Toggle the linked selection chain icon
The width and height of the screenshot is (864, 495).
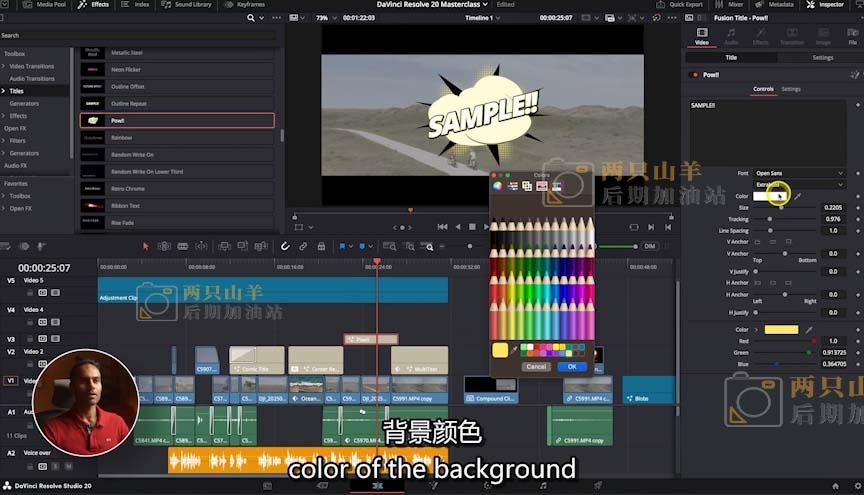pyautogui.click(x=302, y=246)
